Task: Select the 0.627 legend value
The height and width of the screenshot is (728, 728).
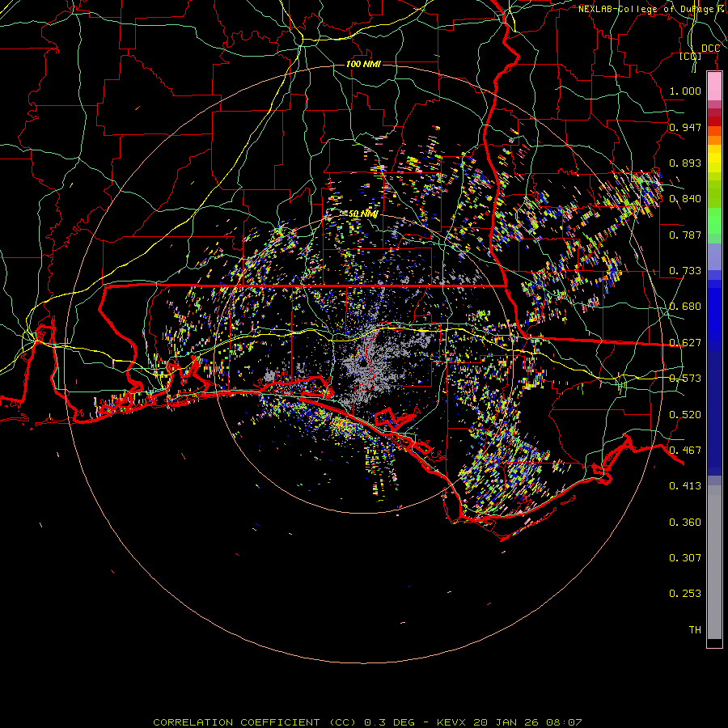Action: (x=685, y=343)
